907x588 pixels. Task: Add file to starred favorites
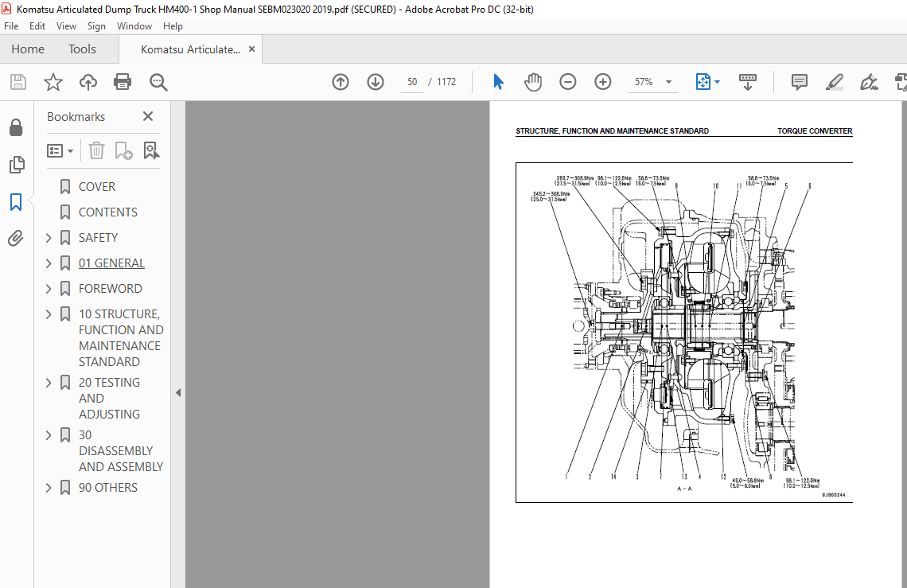(53, 82)
